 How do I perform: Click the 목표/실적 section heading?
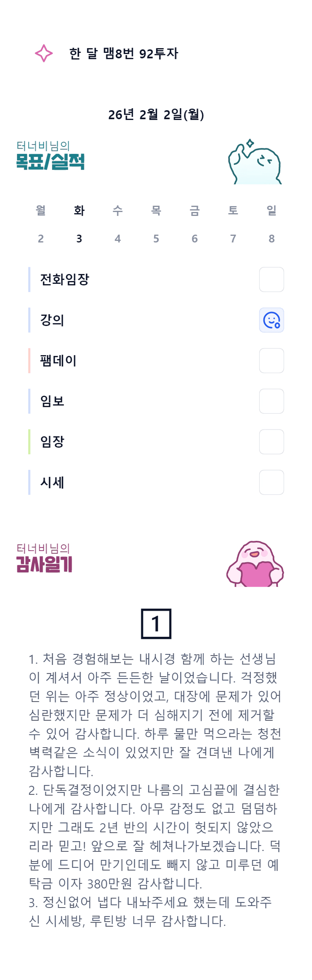pos(50,161)
